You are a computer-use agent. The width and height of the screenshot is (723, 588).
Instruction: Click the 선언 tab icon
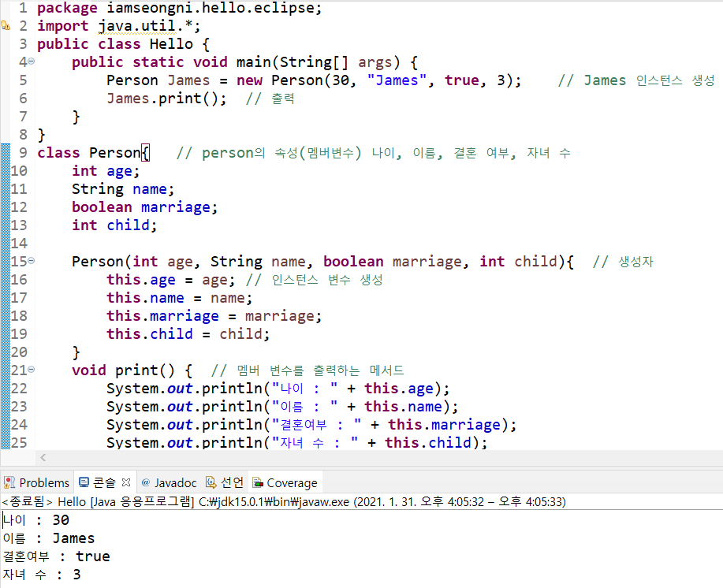(x=211, y=482)
